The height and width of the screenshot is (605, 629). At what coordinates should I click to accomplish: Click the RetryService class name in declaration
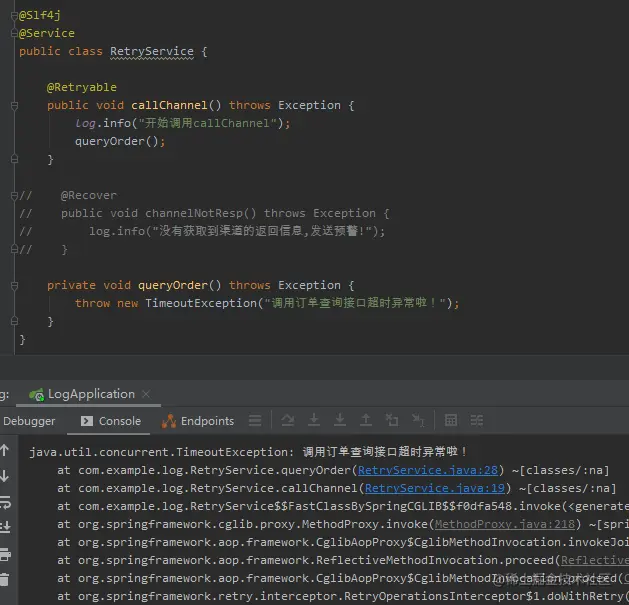click(x=152, y=51)
